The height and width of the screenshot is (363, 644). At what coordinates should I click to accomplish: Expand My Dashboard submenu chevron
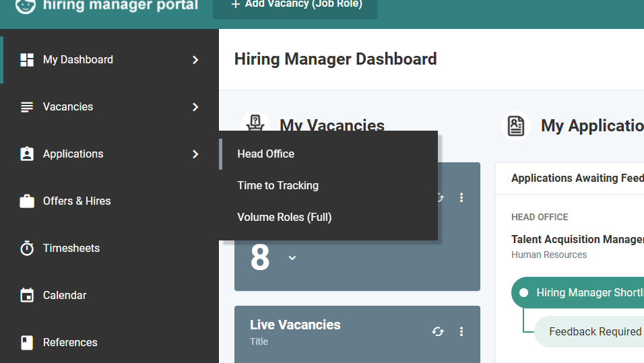pyautogui.click(x=195, y=60)
